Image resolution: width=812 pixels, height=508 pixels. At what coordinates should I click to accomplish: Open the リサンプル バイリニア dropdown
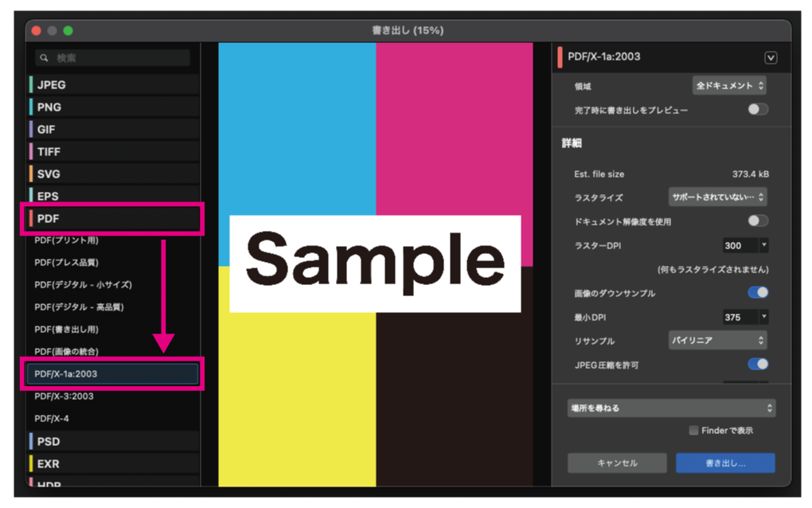click(717, 340)
